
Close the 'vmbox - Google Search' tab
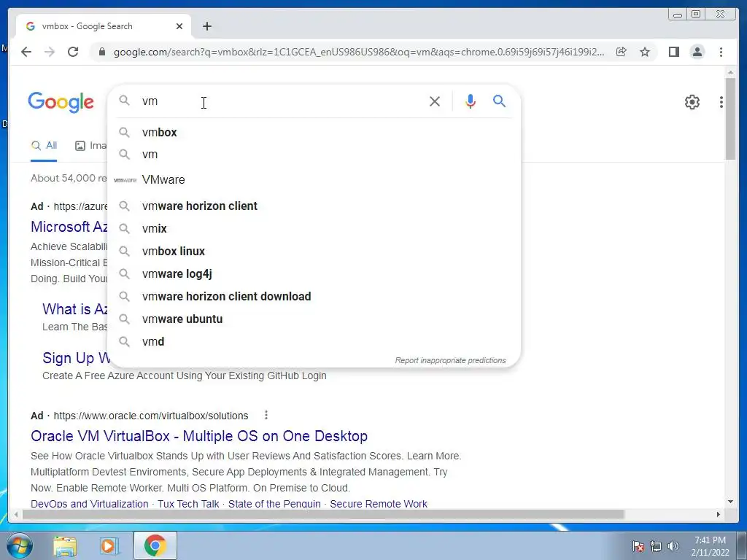(179, 26)
